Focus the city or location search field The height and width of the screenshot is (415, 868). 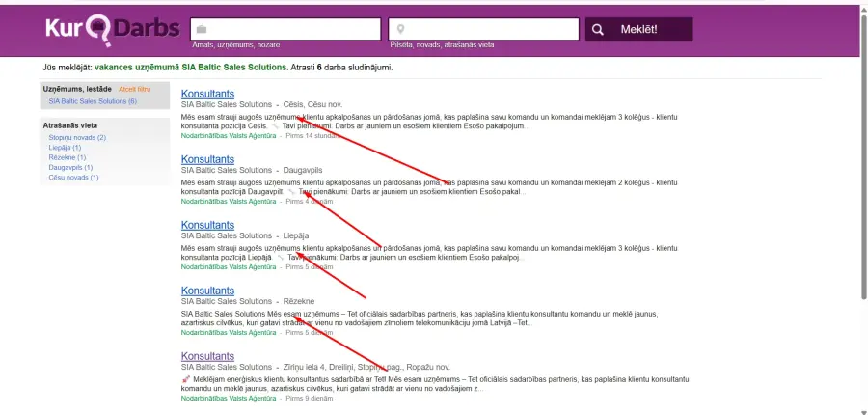484,29
